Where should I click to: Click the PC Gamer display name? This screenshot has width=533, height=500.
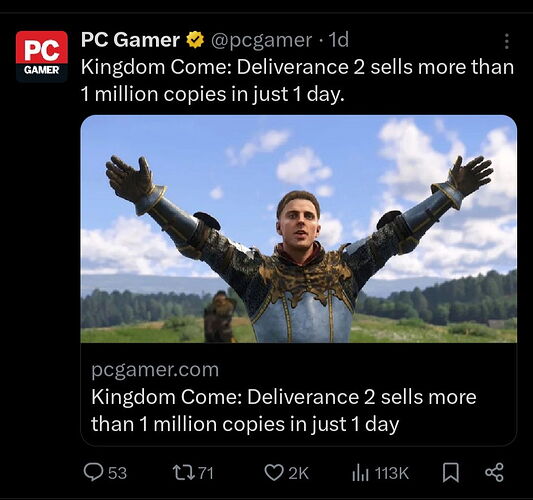click(130, 40)
